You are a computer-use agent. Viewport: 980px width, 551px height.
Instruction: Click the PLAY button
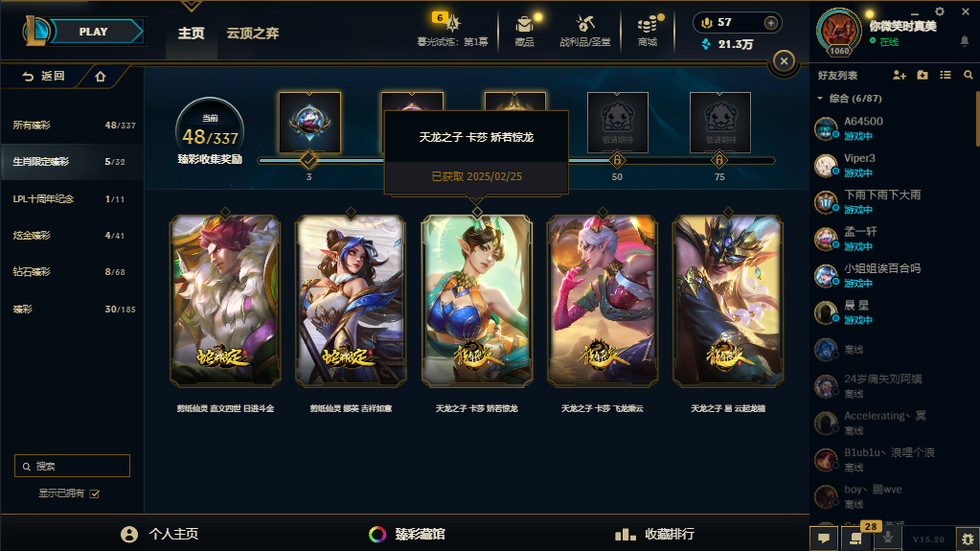(x=94, y=32)
